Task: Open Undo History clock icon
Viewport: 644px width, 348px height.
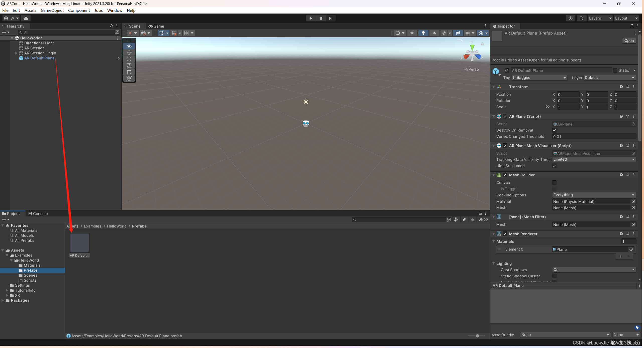Action: [570, 18]
